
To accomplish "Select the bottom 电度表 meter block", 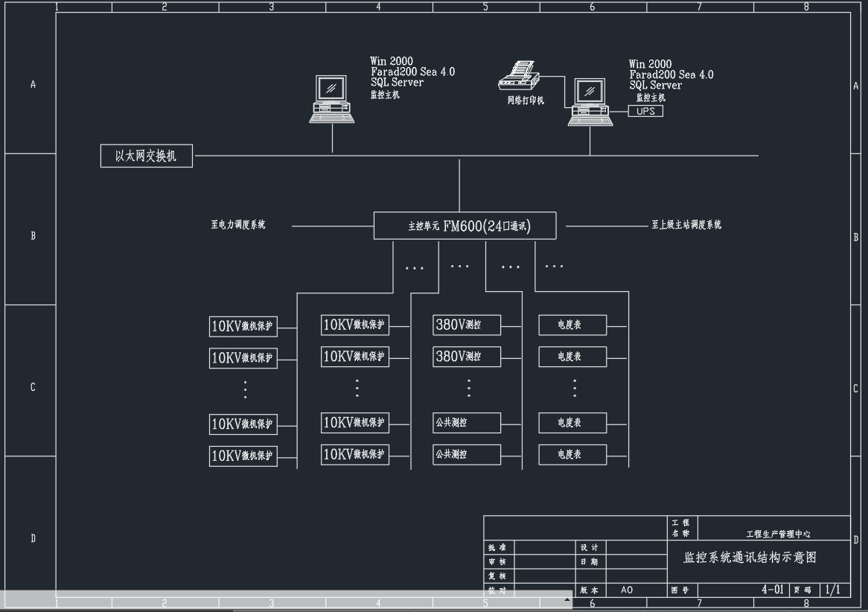I will pos(572,454).
